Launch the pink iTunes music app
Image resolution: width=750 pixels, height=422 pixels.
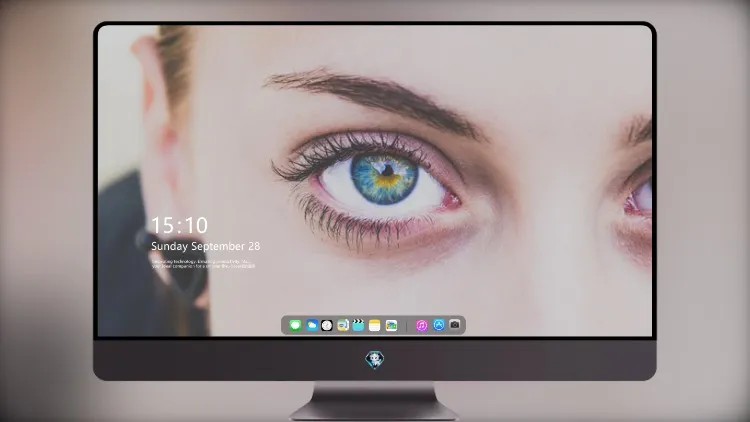[421, 325]
